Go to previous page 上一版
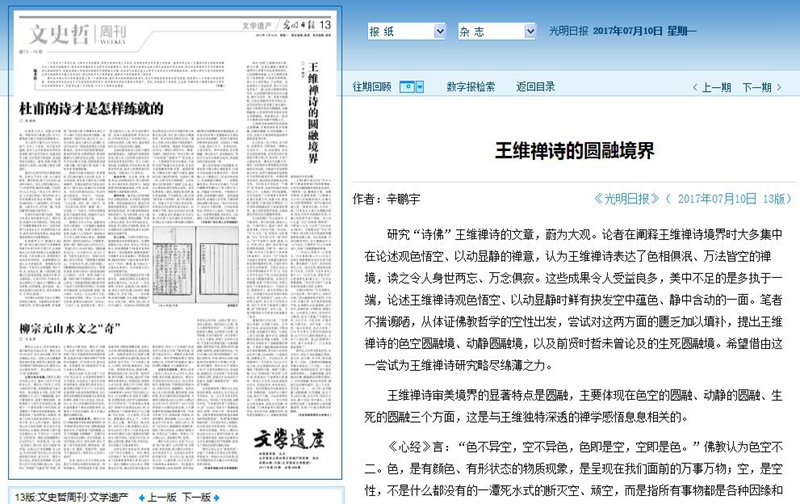This screenshot has width=800, height=504. click(x=162, y=497)
